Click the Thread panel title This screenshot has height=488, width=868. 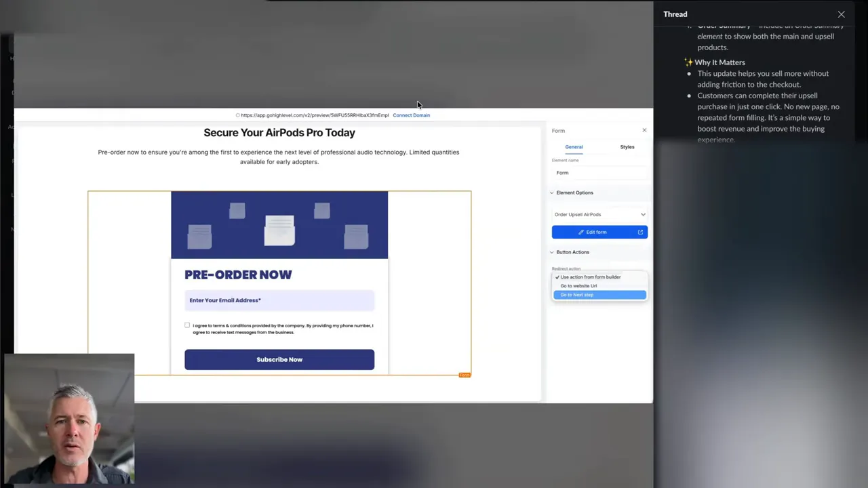[x=675, y=14]
